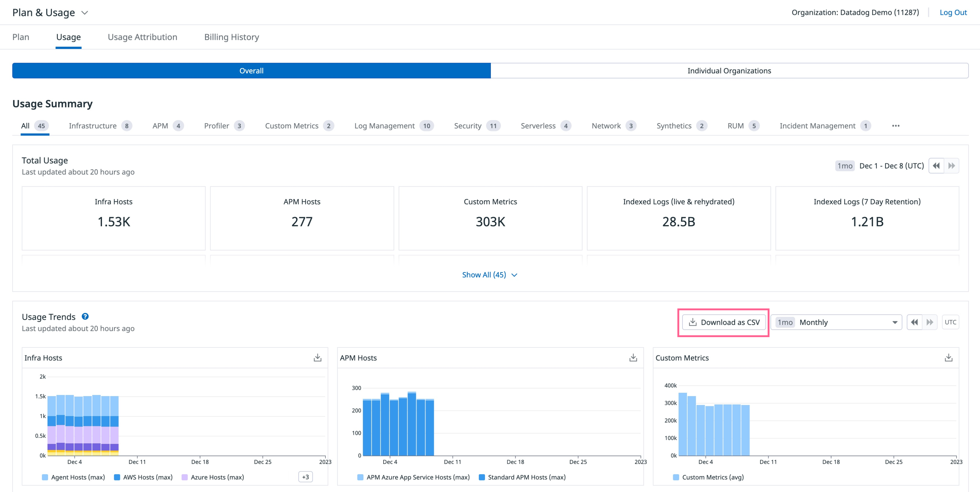Open the more categories ellipsis menu
The image size is (980, 492).
pos(895,126)
